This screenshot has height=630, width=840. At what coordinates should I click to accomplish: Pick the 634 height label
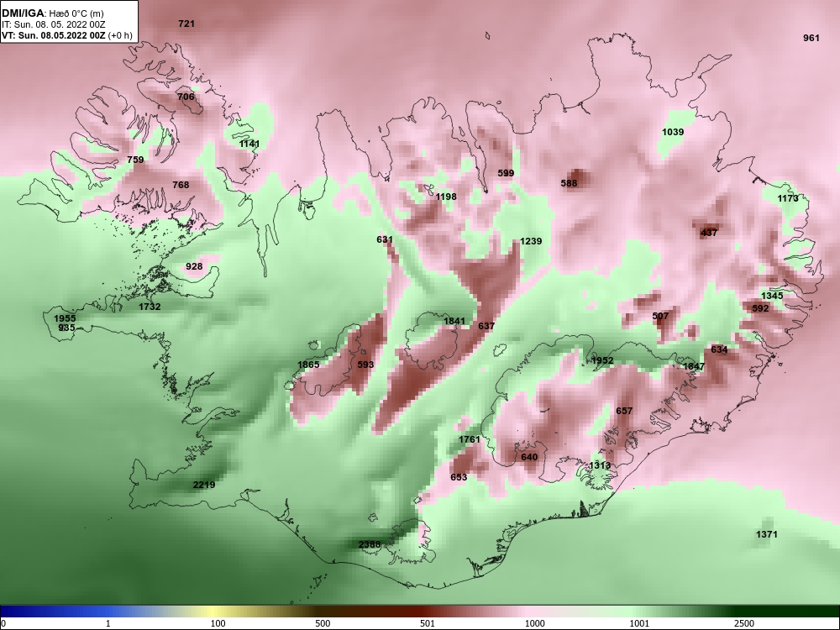(720, 349)
